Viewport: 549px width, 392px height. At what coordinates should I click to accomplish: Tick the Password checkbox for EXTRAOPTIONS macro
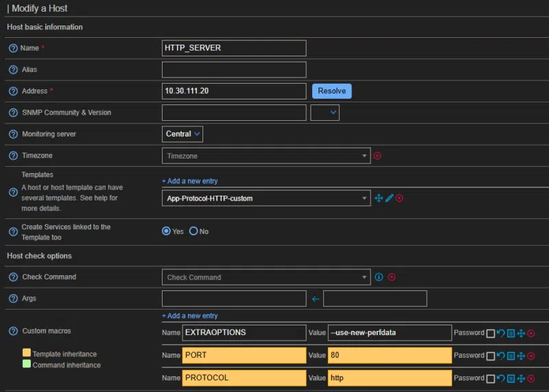coord(490,334)
